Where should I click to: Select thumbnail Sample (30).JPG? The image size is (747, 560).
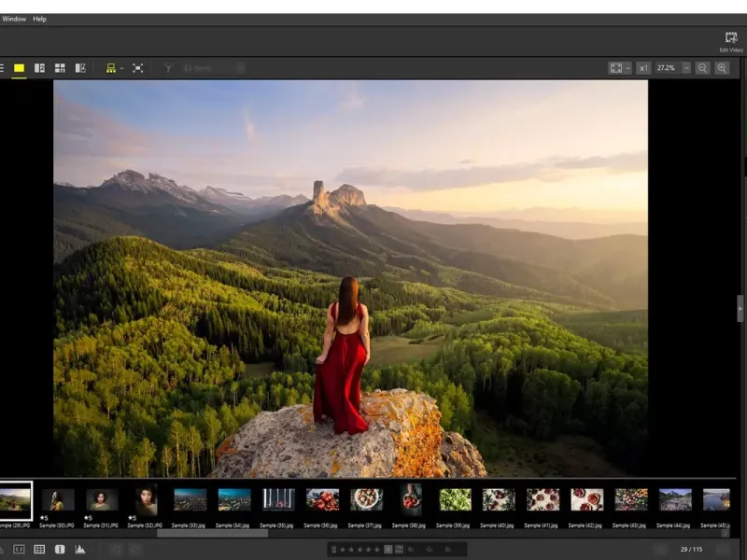click(59, 500)
